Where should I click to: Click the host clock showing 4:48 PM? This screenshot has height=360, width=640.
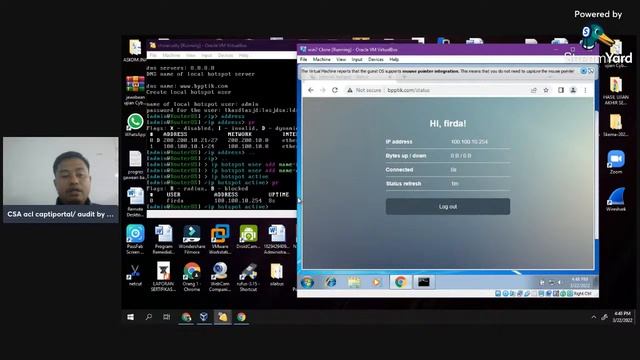pyautogui.click(x=622, y=317)
